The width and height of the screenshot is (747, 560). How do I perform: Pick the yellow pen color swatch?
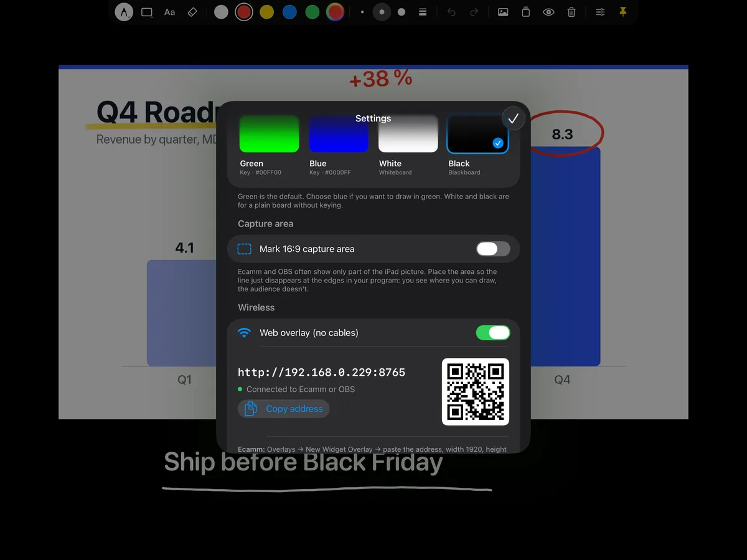pos(266,12)
